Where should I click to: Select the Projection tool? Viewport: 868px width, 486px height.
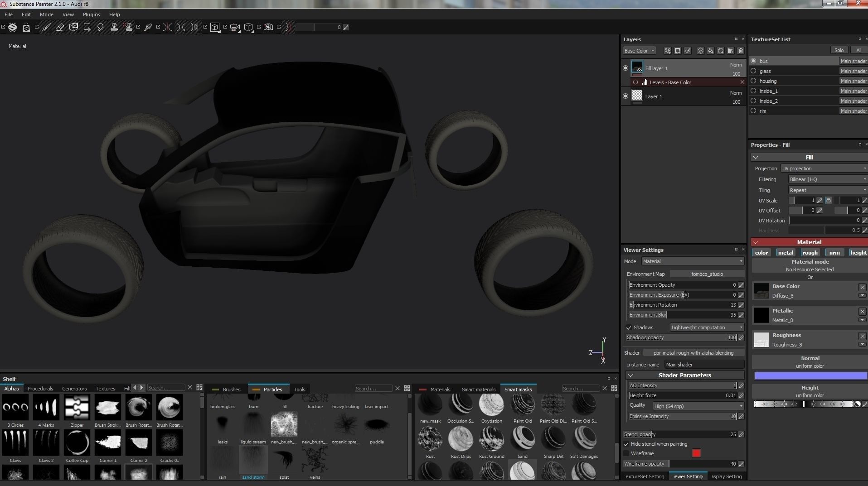(73, 27)
